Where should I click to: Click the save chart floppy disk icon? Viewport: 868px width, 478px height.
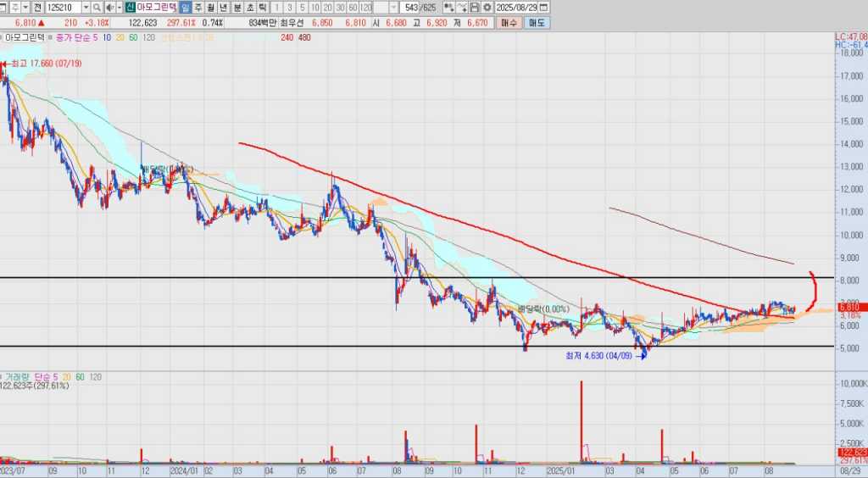(475, 8)
